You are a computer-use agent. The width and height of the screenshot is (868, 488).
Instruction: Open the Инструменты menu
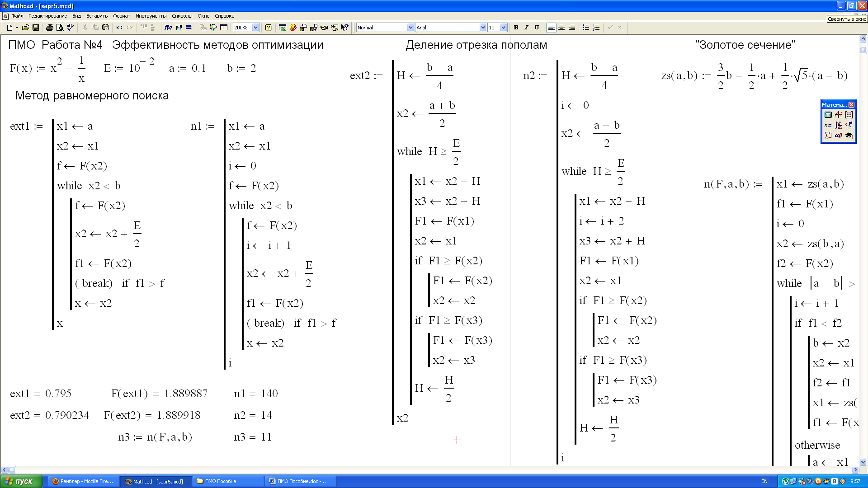coord(151,16)
